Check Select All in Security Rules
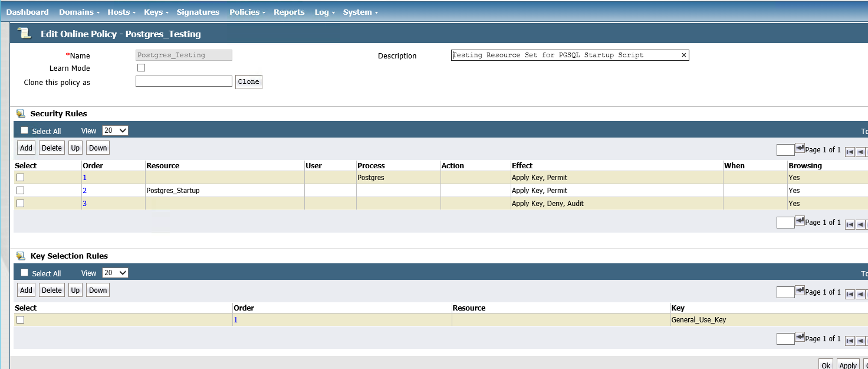Screen dimensions: 868x369 tap(24, 130)
